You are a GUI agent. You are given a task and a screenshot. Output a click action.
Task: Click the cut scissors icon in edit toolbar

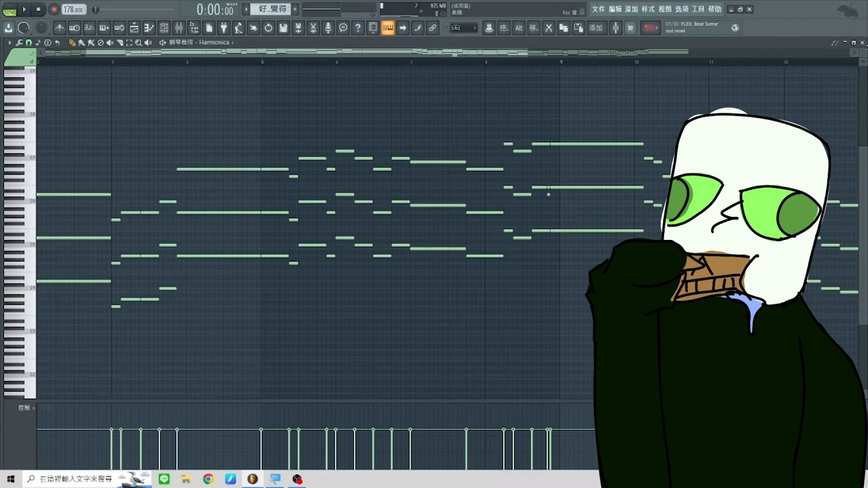(x=549, y=28)
